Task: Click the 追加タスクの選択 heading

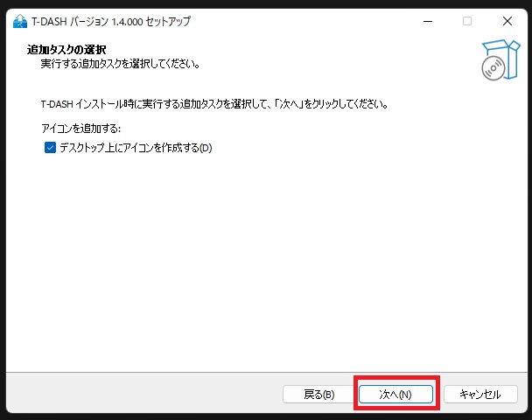Action: (66, 50)
